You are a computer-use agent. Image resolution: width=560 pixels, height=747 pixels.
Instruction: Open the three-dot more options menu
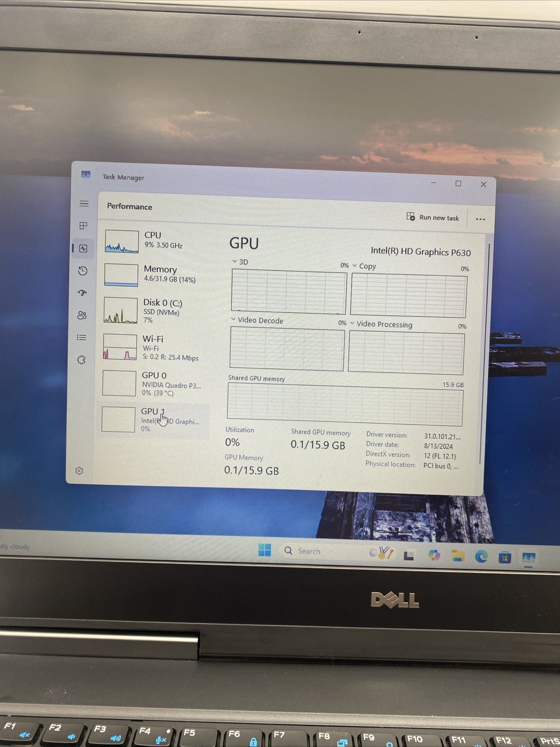480,219
